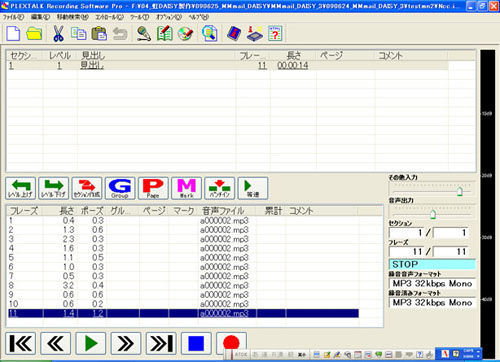This screenshot has height=362, width=500.
Task: Start playback with the green play button
Action: tap(91, 343)
